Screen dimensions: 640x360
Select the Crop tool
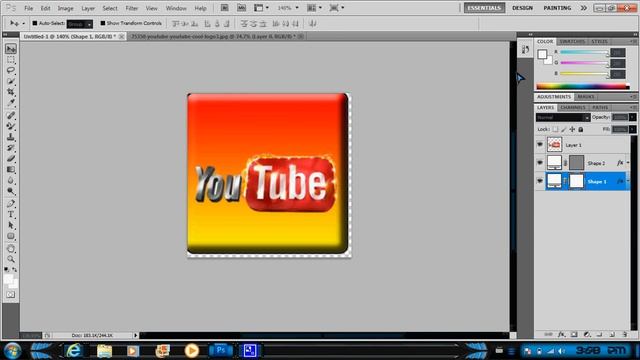pyautogui.click(x=11, y=92)
